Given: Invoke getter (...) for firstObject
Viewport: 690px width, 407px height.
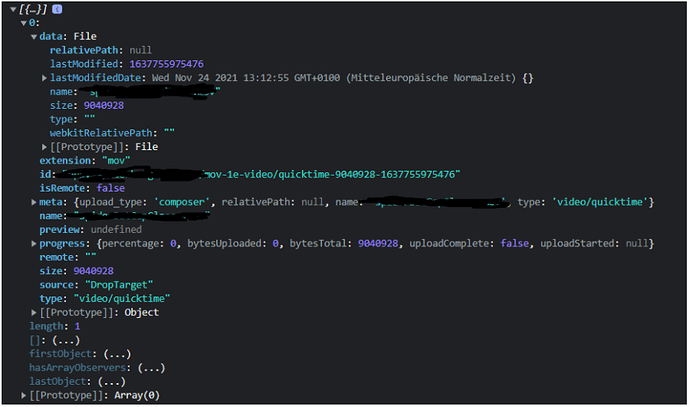Looking at the screenshot, I should [x=117, y=354].
